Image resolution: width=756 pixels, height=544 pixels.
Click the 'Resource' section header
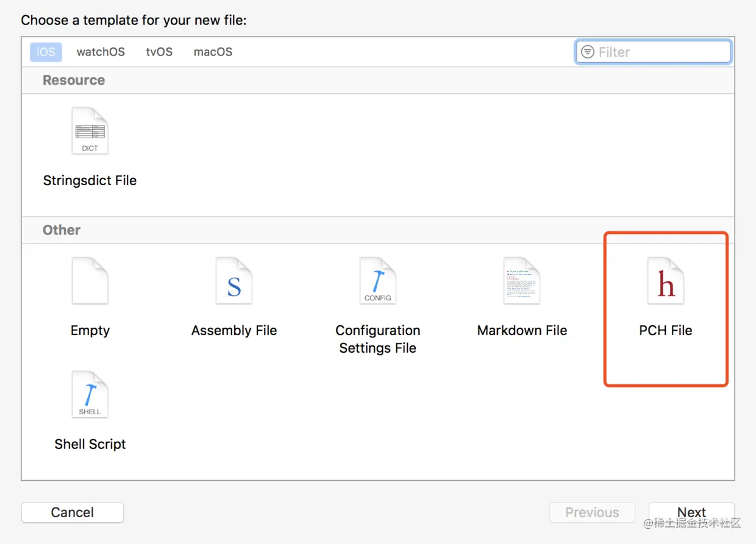tap(74, 80)
